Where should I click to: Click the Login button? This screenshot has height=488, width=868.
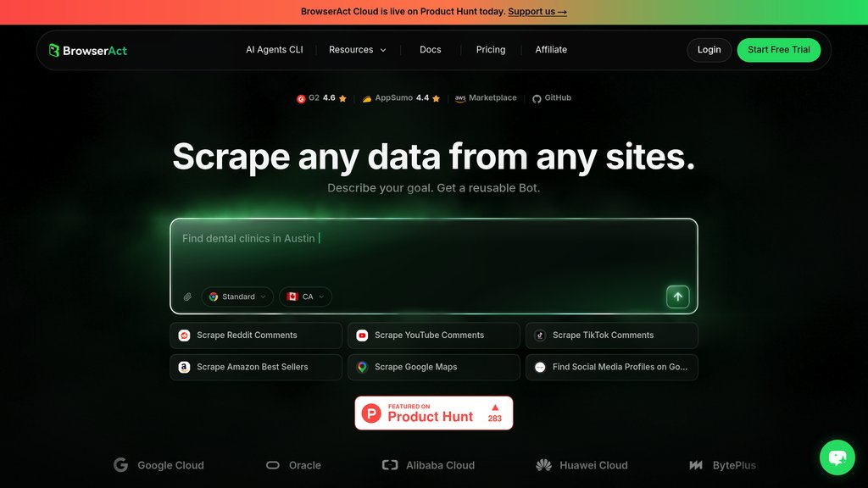tap(709, 50)
